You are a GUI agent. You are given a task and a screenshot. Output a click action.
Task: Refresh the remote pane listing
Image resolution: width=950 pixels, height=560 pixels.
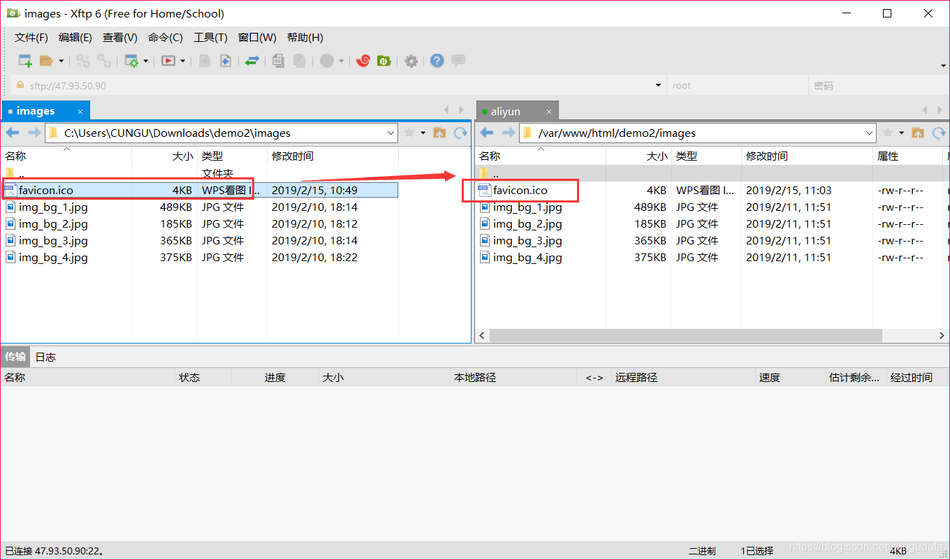(939, 133)
